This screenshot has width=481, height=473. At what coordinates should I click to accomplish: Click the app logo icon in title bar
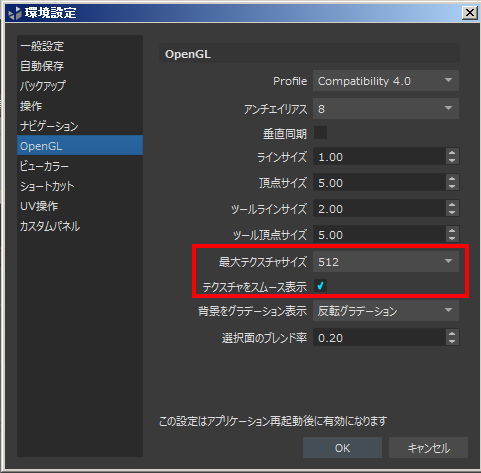(15, 13)
